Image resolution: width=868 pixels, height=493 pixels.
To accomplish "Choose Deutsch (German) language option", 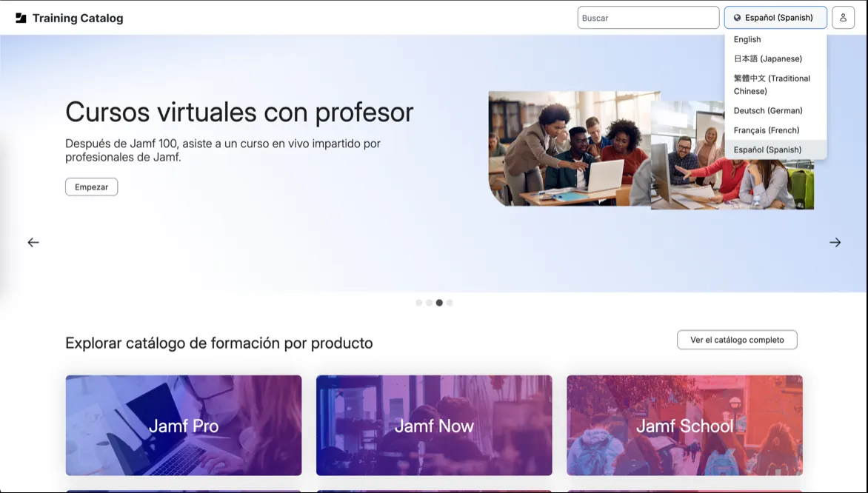I will [767, 110].
